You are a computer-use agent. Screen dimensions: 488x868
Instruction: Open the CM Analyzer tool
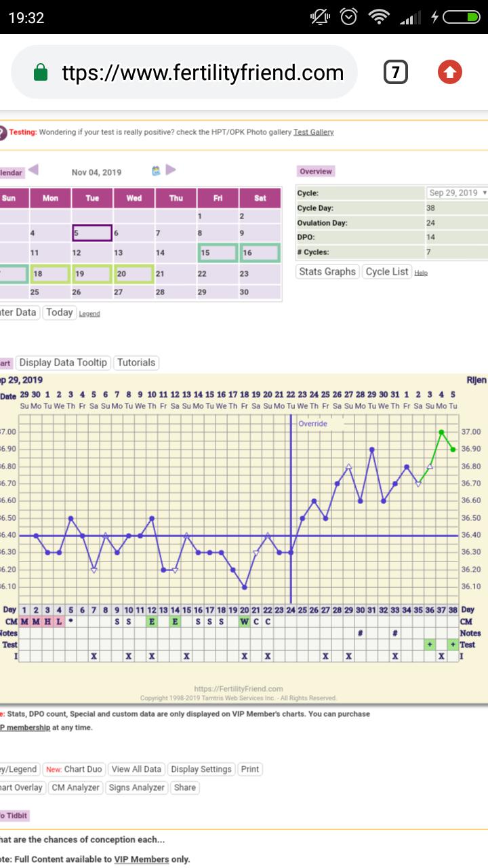coord(76,787)
